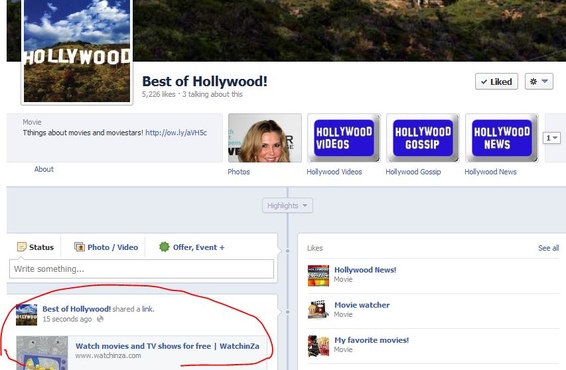This screenshot has height=370, width=566.
Task: Click the shared 'link' word in post
Action: point(147,309)
